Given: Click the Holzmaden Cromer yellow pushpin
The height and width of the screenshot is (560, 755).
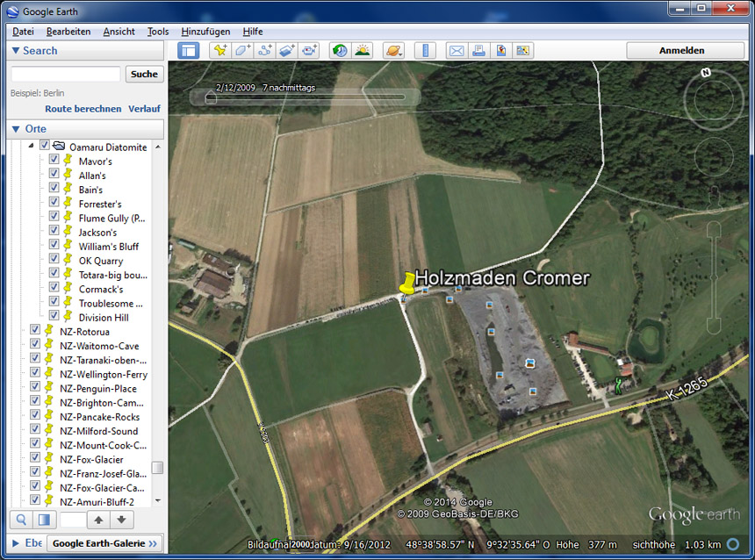Looking at the screenshot, I should [407, 283].
